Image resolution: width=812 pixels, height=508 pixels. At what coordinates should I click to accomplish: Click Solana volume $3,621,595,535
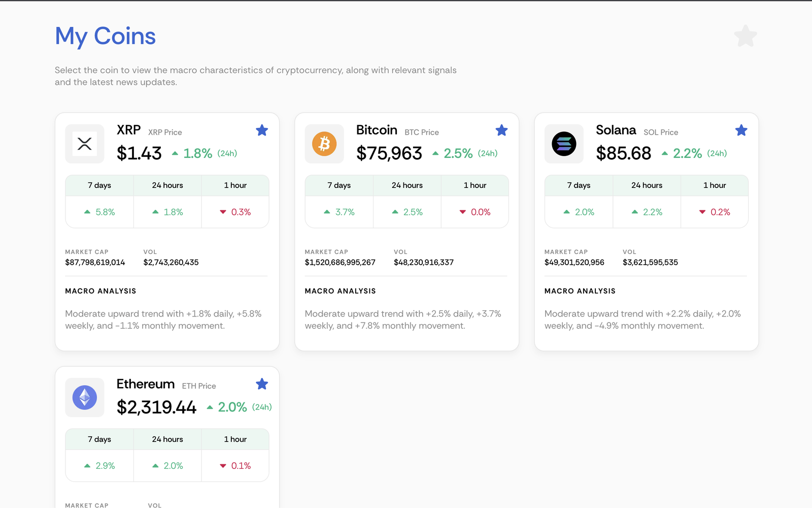click(651, 263)
